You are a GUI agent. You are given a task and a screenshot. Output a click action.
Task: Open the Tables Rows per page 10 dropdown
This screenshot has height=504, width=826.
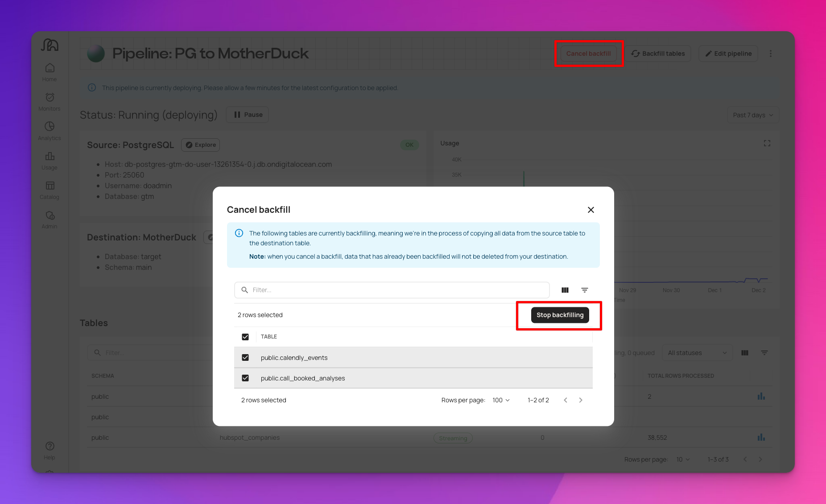[683, 459]
